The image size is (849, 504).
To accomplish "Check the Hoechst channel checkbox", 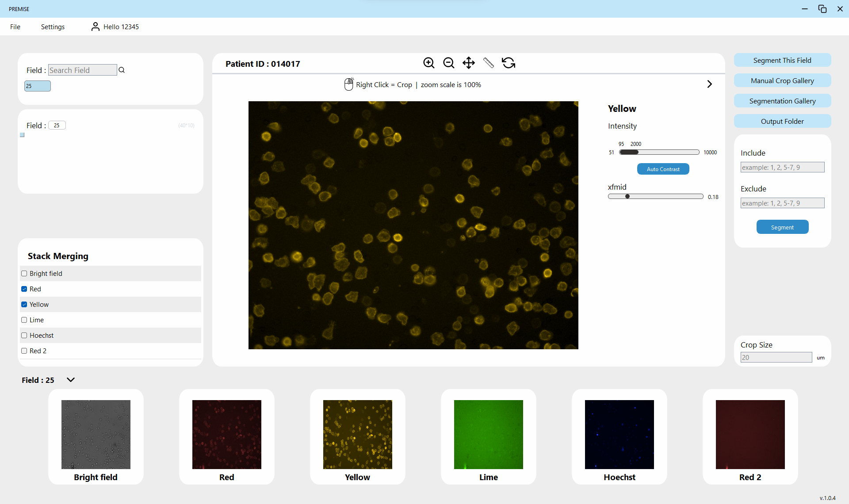I will pyautogui.click(x=24, y=336).
